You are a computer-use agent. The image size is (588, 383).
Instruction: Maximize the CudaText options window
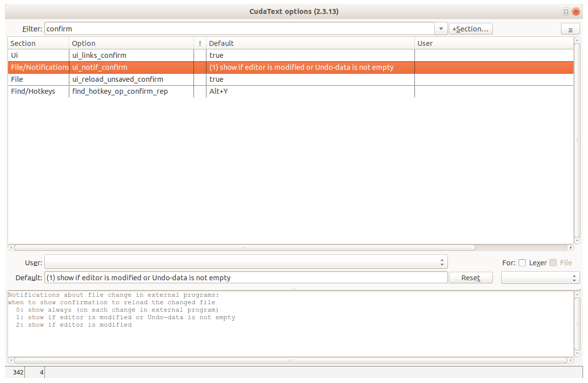[x=566, y=11]
